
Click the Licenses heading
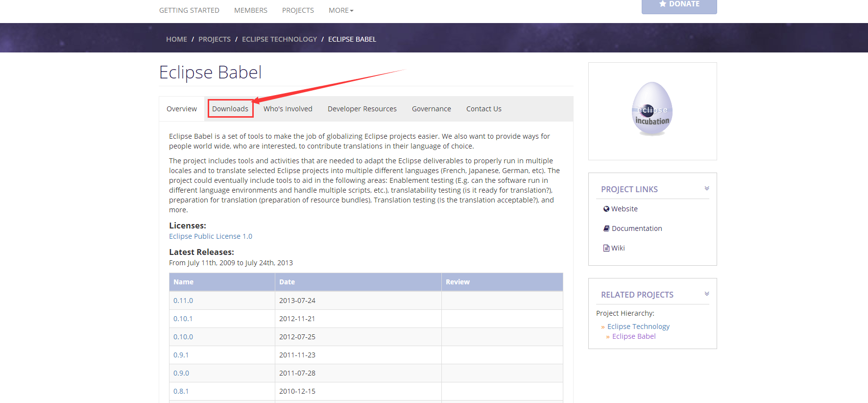tap(188, 226)
